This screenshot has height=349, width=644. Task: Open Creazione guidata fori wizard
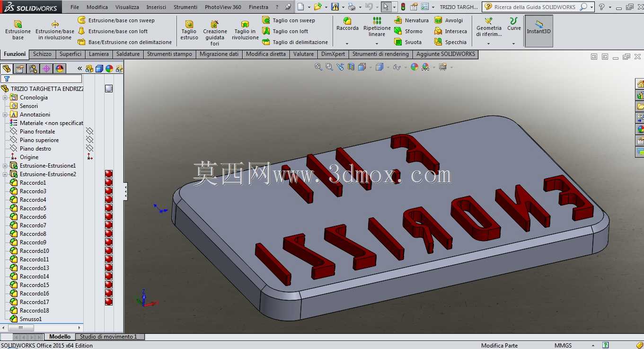(215, 33)
